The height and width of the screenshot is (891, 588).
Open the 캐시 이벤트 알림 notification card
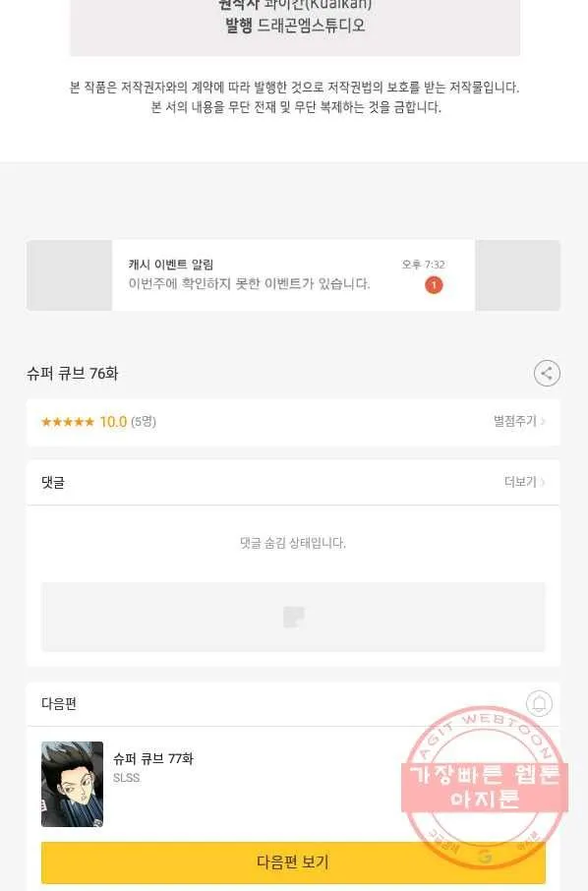click(293, 275)
